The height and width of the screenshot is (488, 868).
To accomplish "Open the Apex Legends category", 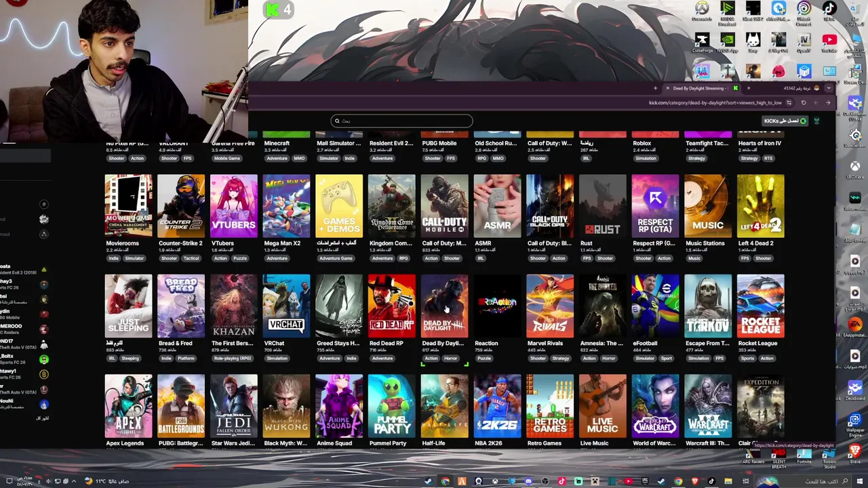I will click(128, 406).
